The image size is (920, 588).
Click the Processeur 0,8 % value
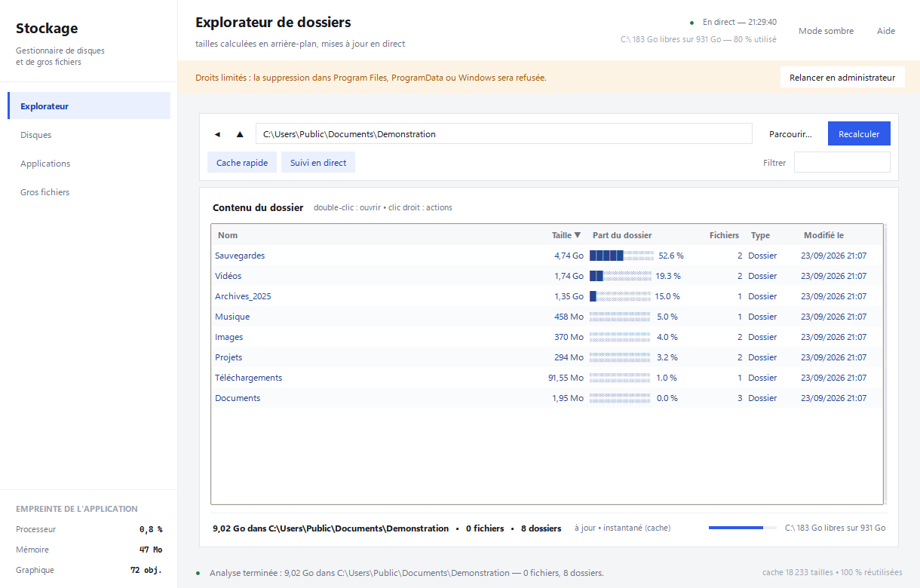[x=151, y=529]
